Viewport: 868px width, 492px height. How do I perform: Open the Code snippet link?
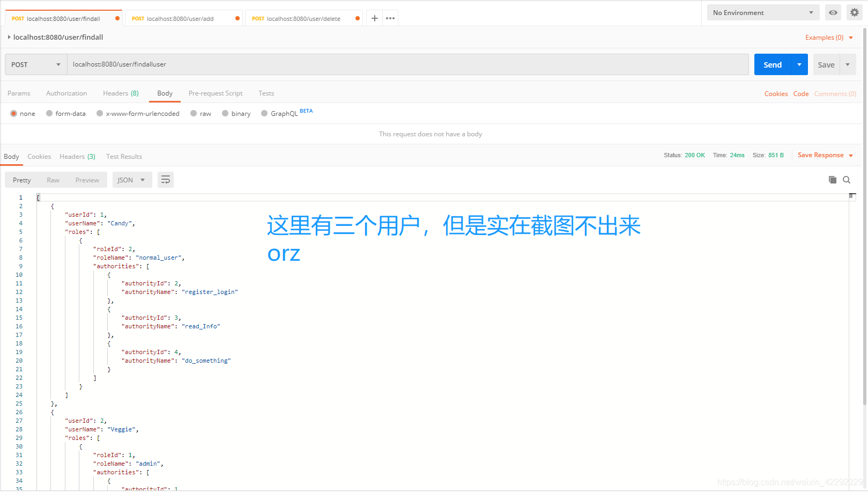tap(801, 93)
